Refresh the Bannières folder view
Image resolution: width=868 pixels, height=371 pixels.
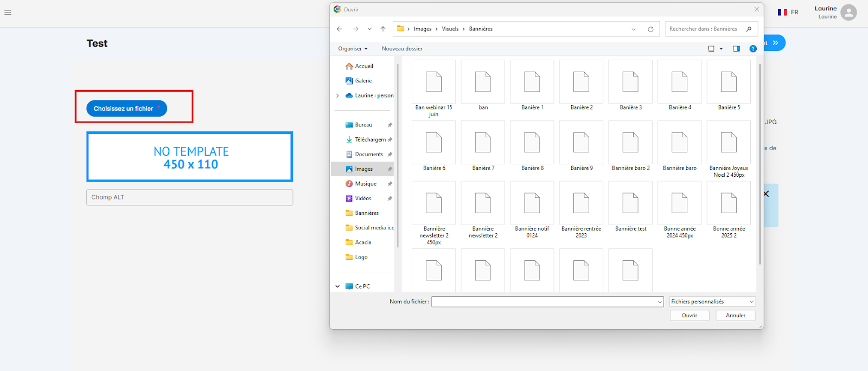(x=650, y=29)
